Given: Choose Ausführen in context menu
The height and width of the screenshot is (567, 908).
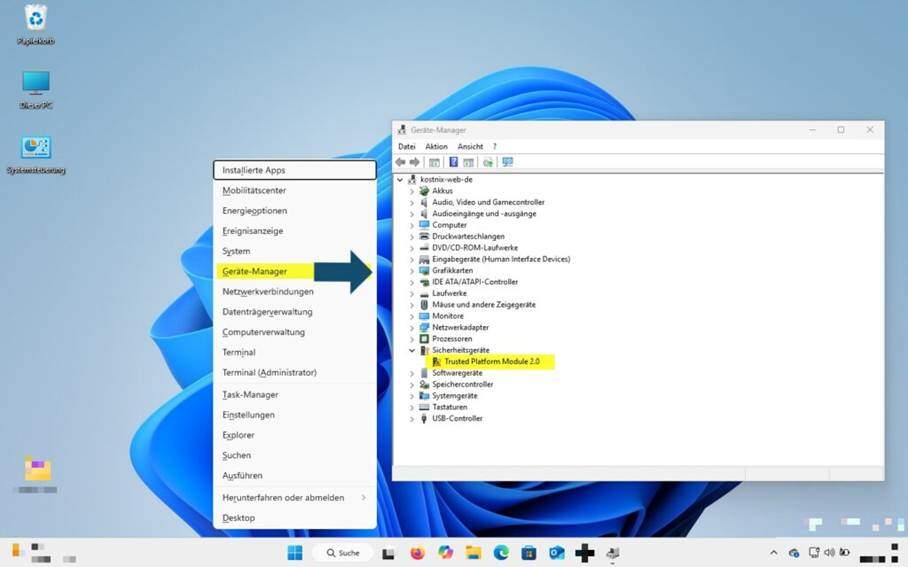Looking at the screenshot, I should point(295,475).
